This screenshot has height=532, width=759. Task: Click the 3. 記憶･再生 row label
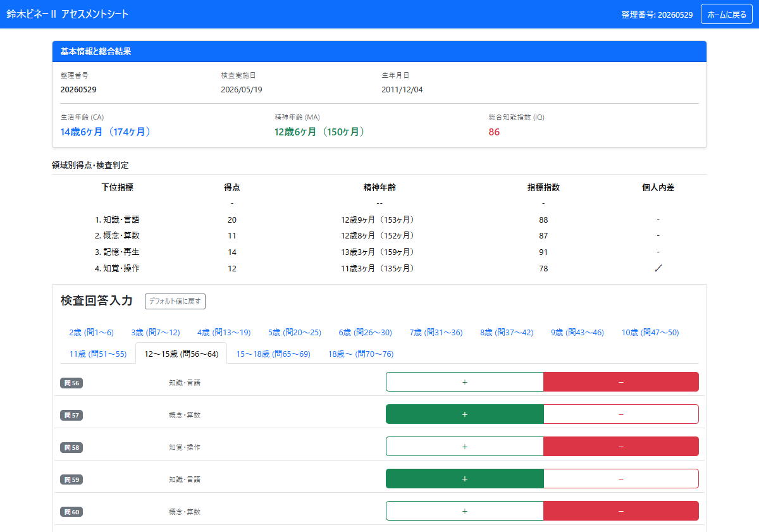(x=117, y=252)
